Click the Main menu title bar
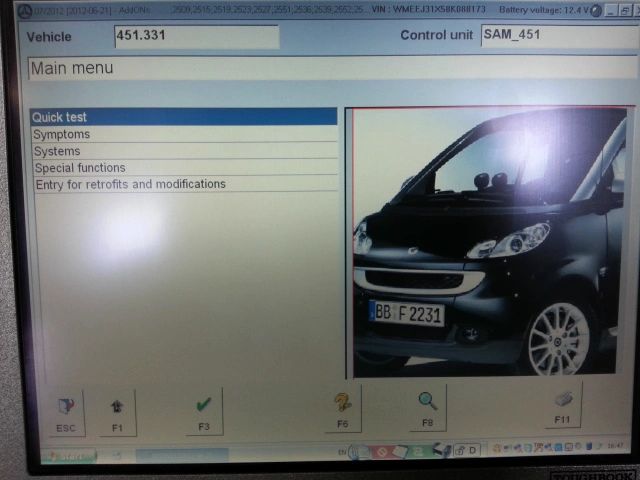This screenshot has height=480, width=640. [333, 69]
